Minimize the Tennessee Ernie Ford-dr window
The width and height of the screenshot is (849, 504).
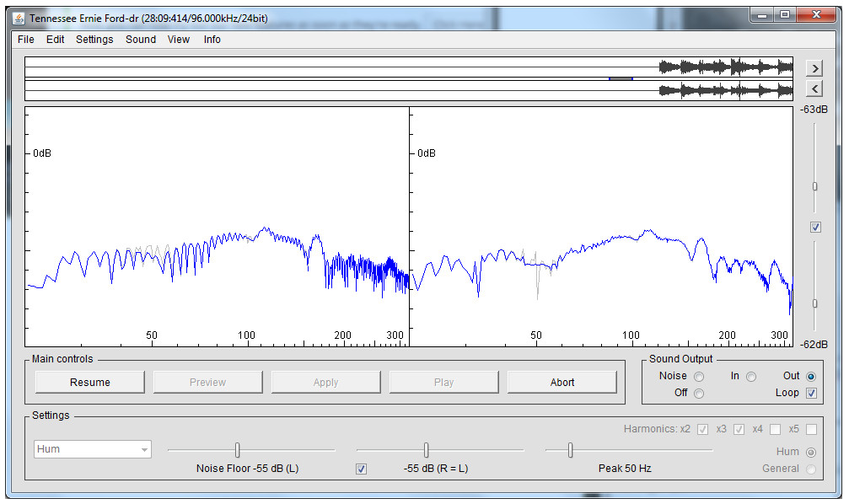762,15
